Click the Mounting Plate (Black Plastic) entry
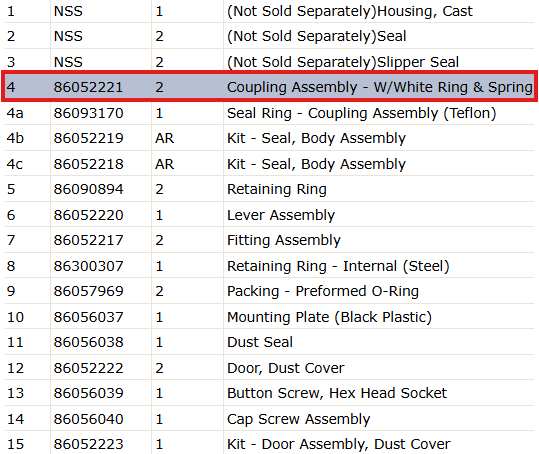 tap(329, 317)
